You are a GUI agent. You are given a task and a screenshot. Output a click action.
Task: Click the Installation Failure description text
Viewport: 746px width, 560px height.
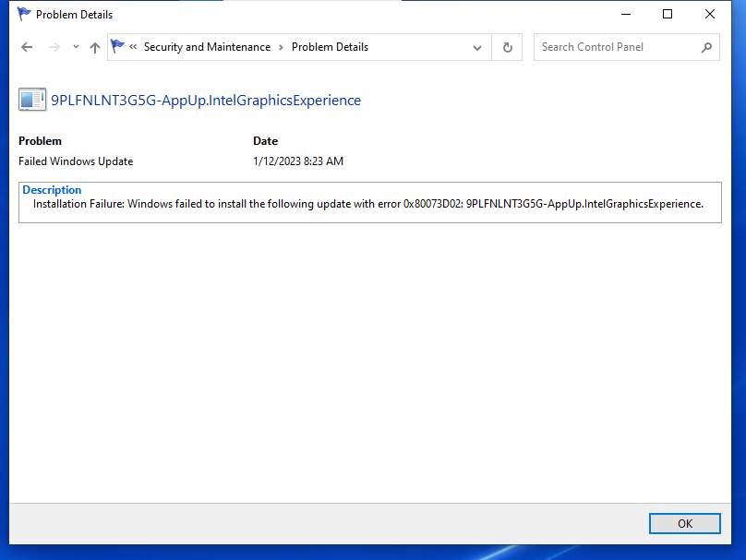pyautogui.click(x=367, y=204)
